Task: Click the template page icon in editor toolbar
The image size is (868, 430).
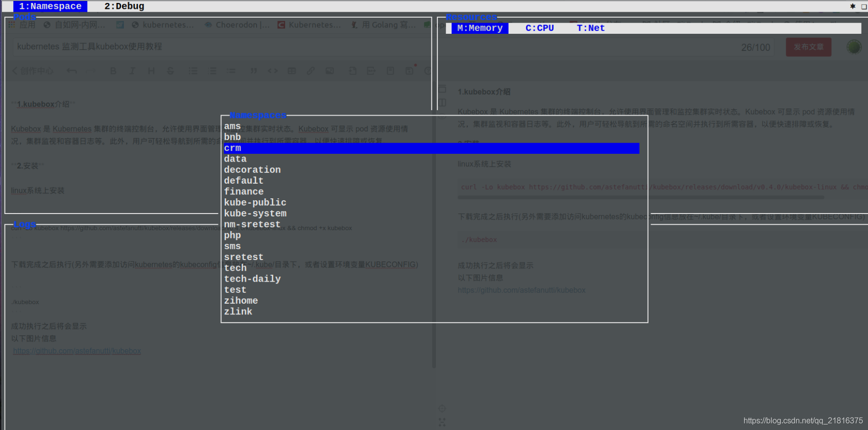Action: [390, 71]
